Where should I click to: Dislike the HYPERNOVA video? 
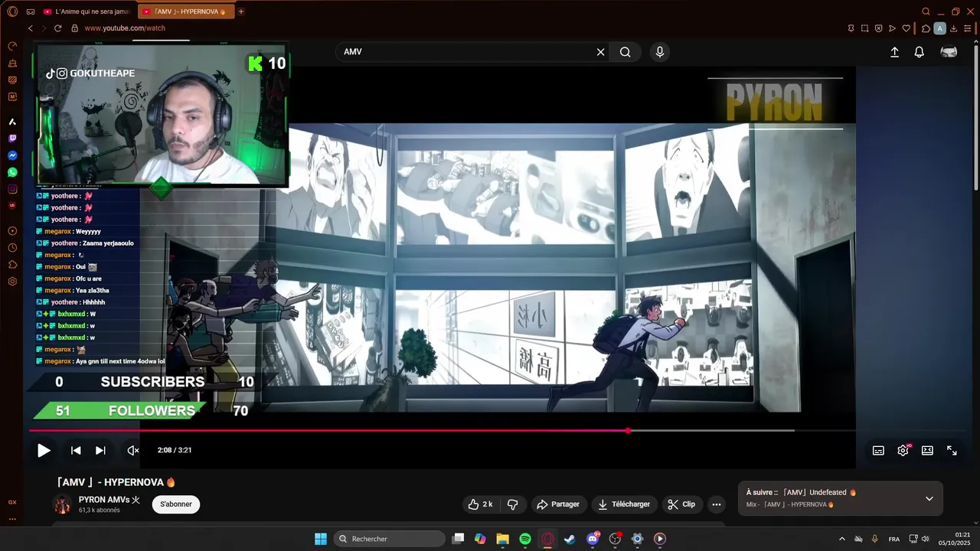coord(513,504)
